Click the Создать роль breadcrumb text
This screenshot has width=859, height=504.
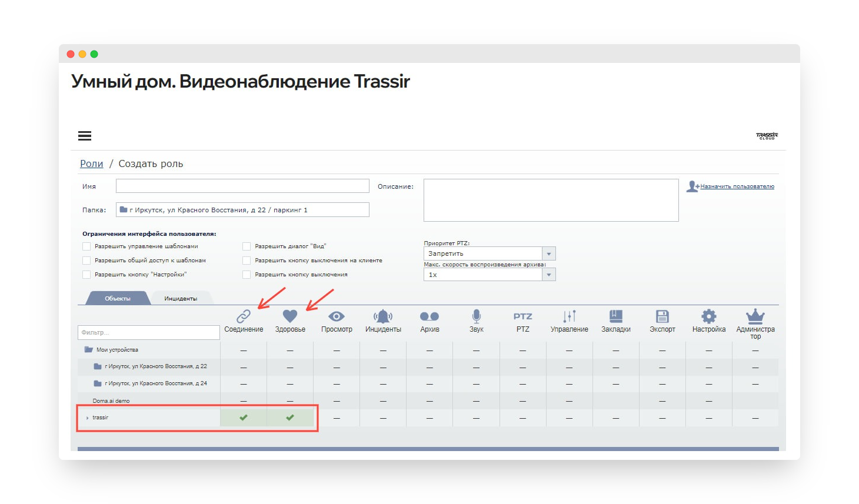[151, 163]
